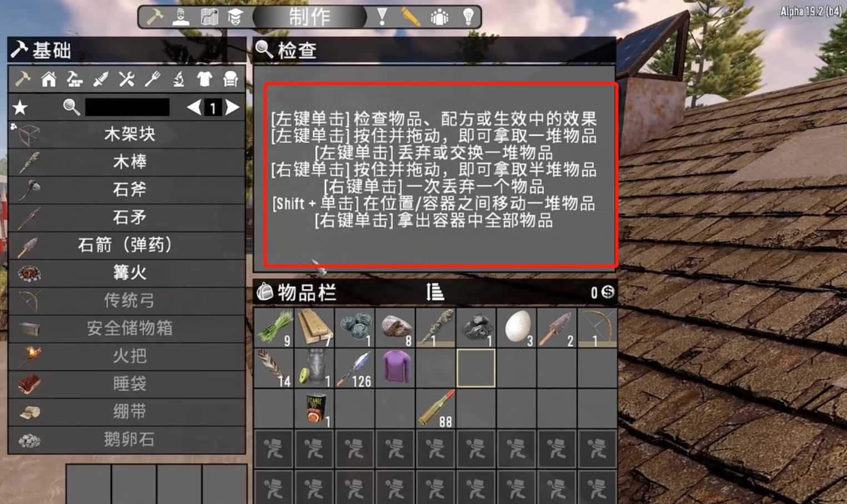This screenshot has width=847, height=504.
Task: Open the quests pencil icon
Action: point(411,17)
